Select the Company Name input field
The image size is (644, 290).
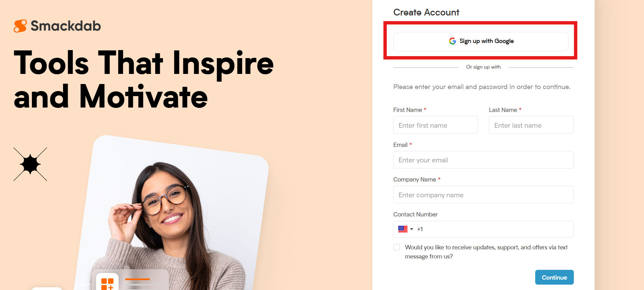tap(483, 195)
